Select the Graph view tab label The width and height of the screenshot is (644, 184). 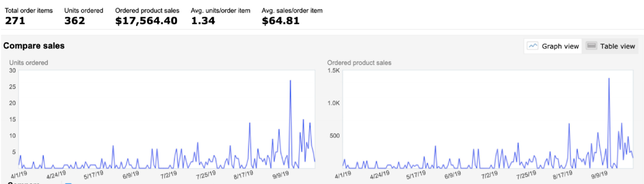coord(560,46)
